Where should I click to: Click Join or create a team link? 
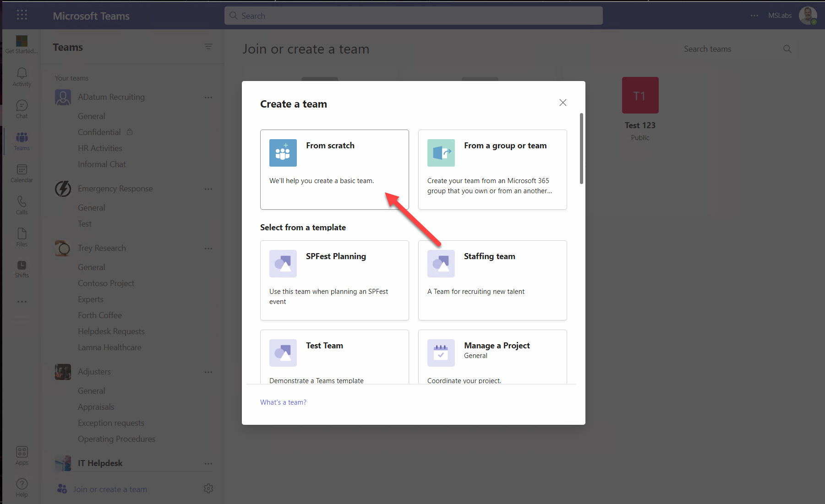click(110, 489)
